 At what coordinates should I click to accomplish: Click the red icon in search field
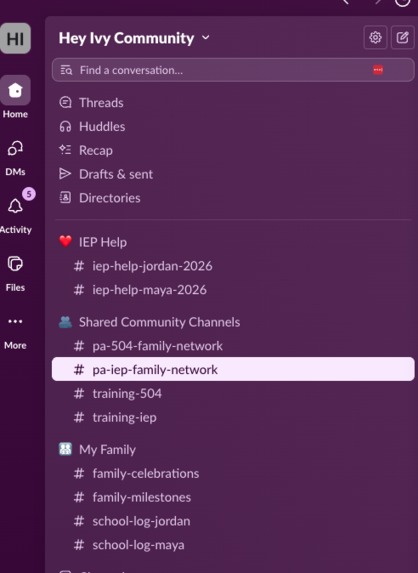tap(378, 70)
